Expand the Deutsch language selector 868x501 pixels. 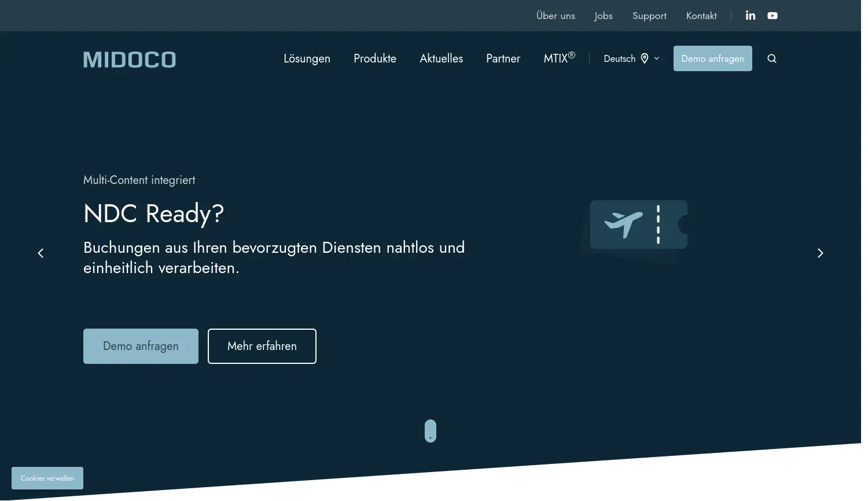click(631, 58)
